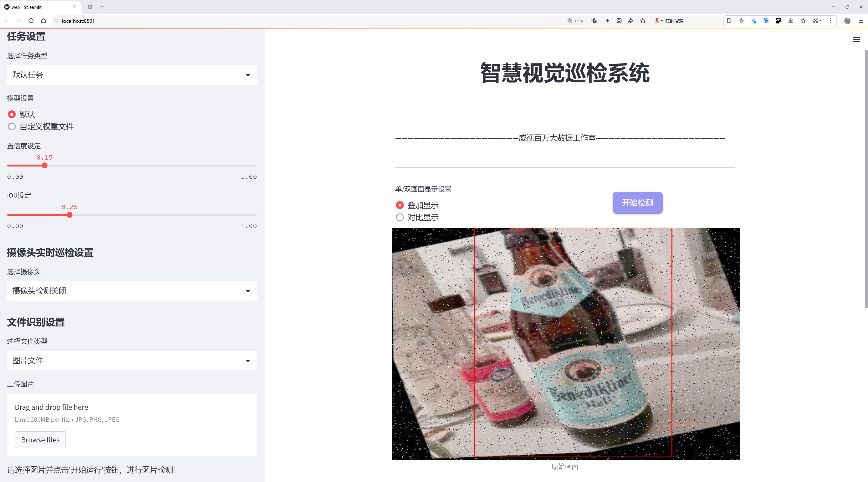Click the 智慧视觉巡检系统 heading
868x482 pixels.
565,73
